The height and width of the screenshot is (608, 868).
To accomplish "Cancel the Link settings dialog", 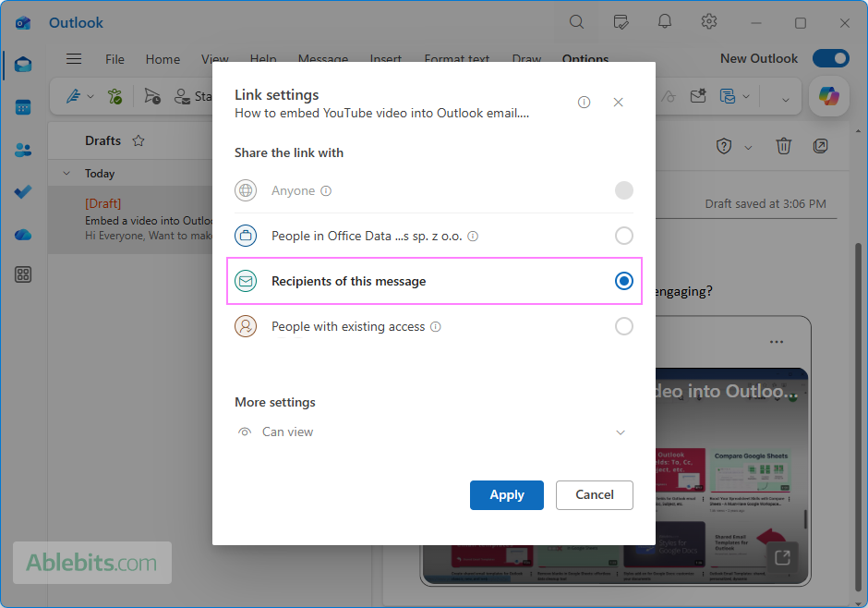I will pos(595,495).
